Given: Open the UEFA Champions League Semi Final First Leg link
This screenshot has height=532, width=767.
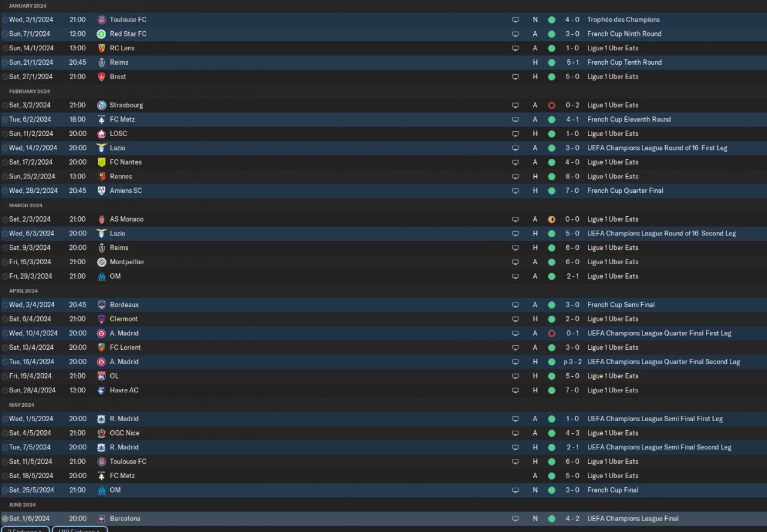Looking at the screenshot, I should 655,419.
